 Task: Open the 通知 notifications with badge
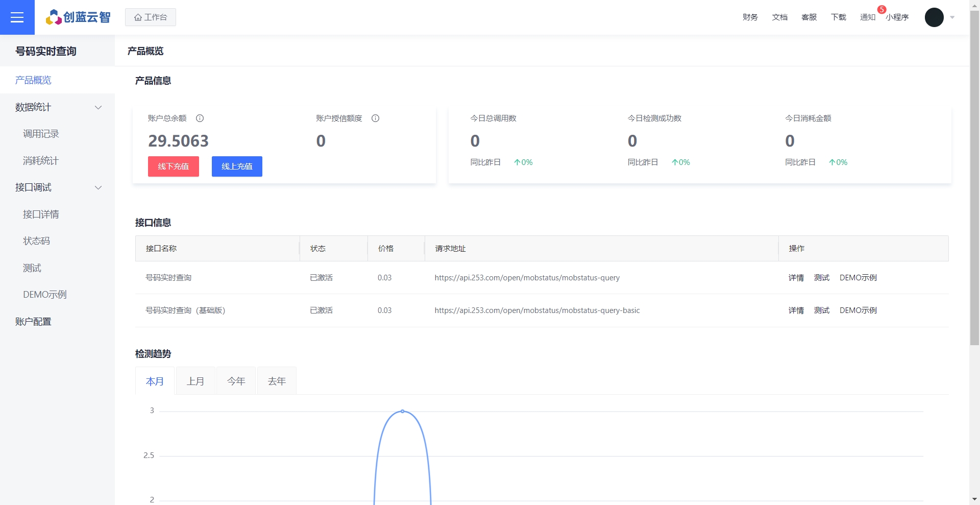coord(867,17)
